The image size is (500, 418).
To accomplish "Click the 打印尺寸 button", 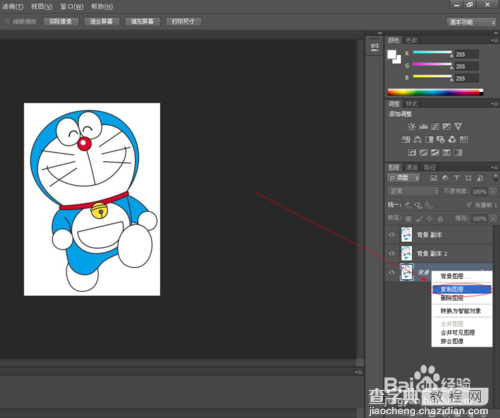I will (x=183, y=22).
